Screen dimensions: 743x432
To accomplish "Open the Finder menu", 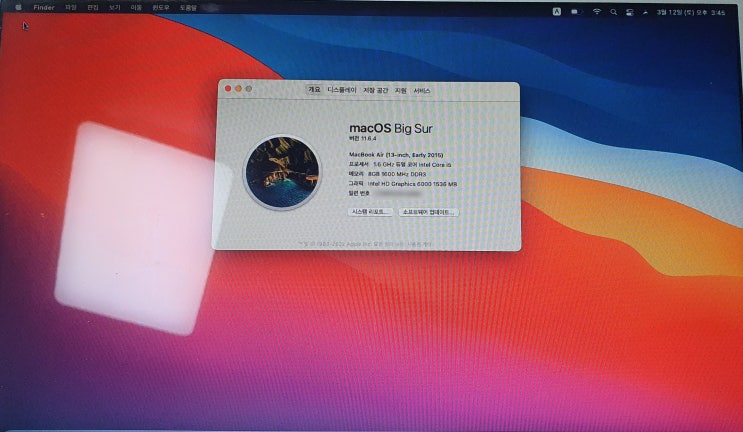I will pos(44,8).
